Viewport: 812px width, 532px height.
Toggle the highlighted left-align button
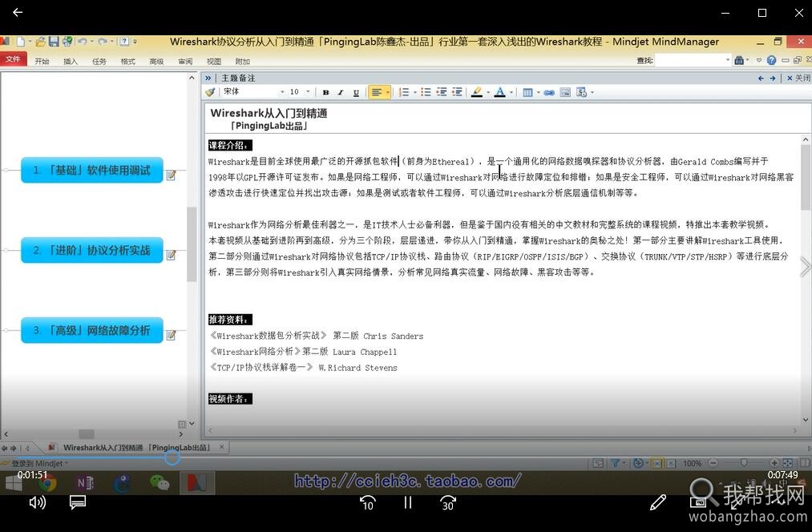point(377,93)
